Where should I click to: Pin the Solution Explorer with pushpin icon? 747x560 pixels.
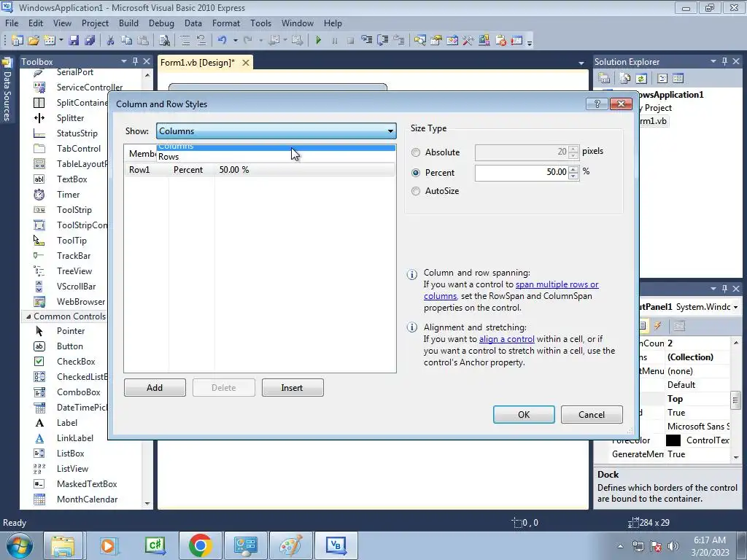pyautogui.click(x=724, y=61)
